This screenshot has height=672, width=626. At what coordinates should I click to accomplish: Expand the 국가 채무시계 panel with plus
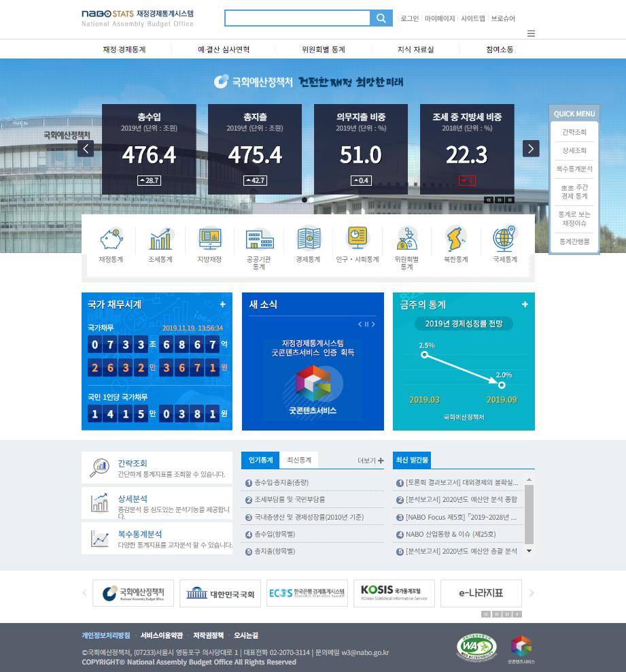[x=222, y=305]
